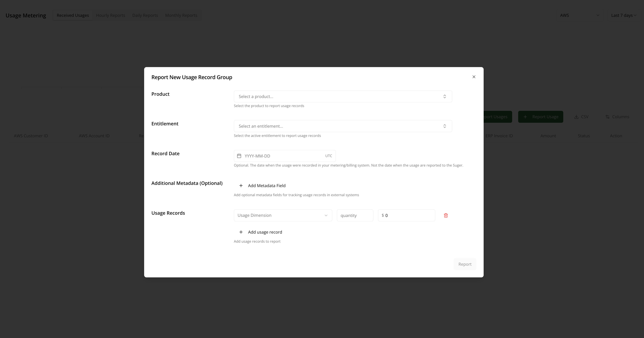Screen dimensions: 644x338
Task: Click the sliders icon next to Columns
Action: [607, 117]
